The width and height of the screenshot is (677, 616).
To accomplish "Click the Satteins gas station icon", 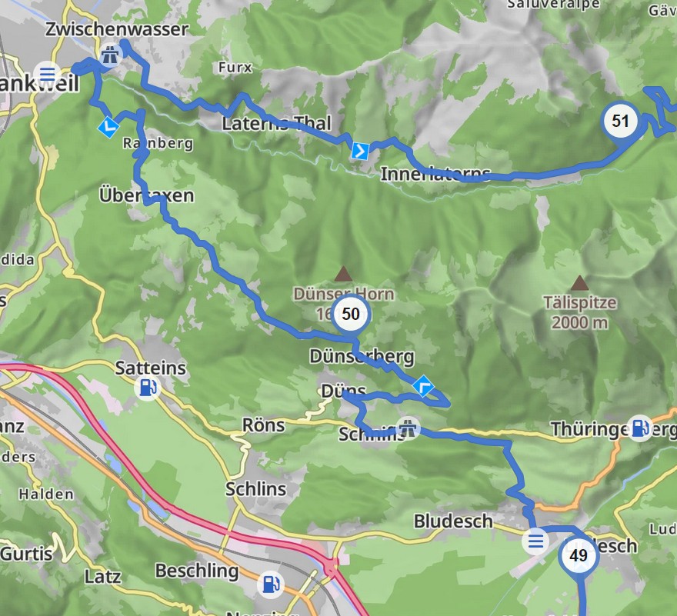I will tap(148, 388).
